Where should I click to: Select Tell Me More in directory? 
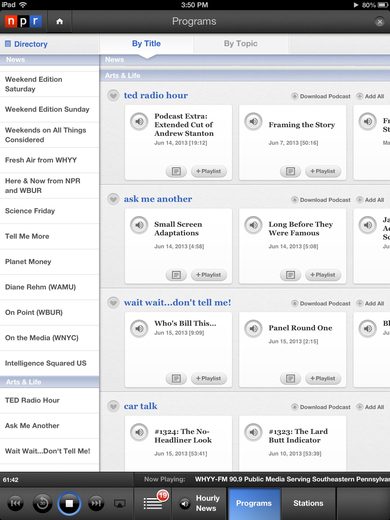tap(49, 237)
